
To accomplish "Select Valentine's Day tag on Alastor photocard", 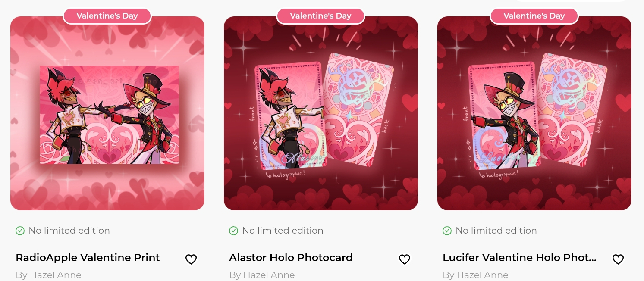I will point(320,16).
